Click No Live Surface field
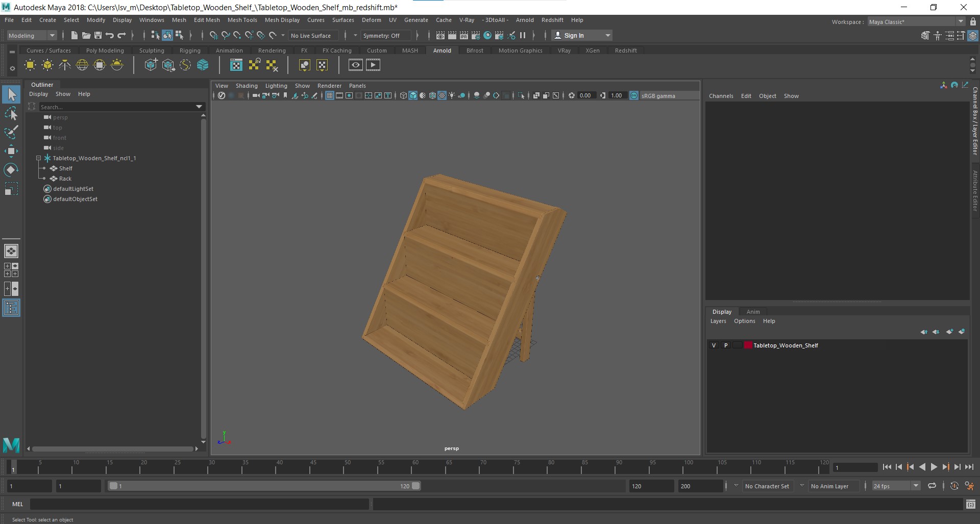980x524 pixels. [312, 35]
